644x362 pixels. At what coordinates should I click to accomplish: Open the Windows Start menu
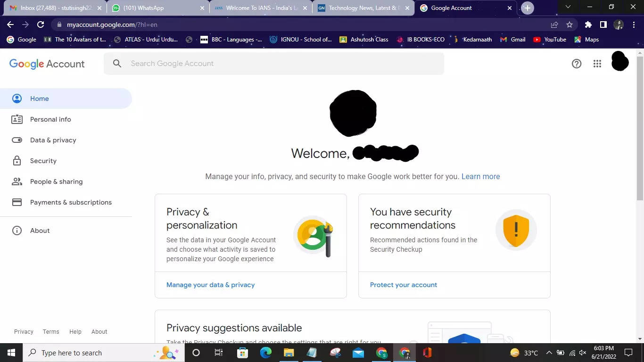coord(11,353)
